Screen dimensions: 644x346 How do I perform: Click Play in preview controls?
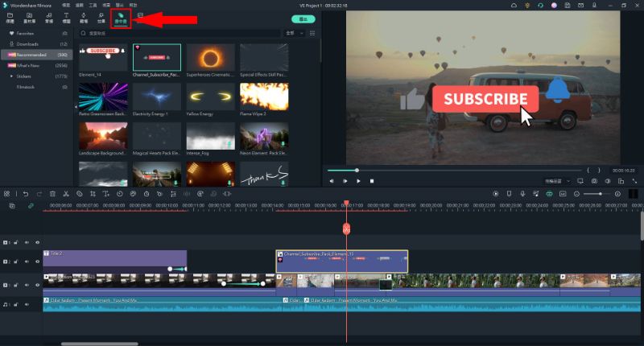[358, 181]
